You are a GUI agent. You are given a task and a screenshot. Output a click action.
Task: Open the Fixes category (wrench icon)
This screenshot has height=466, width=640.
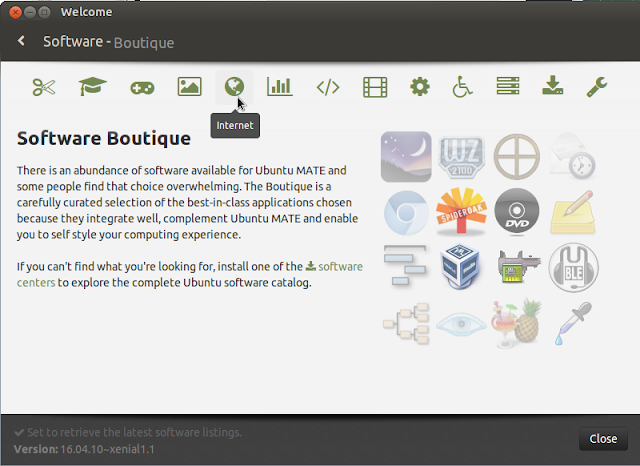597,87
